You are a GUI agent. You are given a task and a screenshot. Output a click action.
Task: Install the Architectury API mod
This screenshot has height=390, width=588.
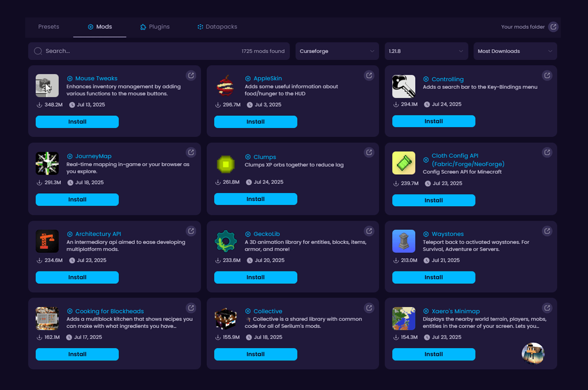(77, 277)
